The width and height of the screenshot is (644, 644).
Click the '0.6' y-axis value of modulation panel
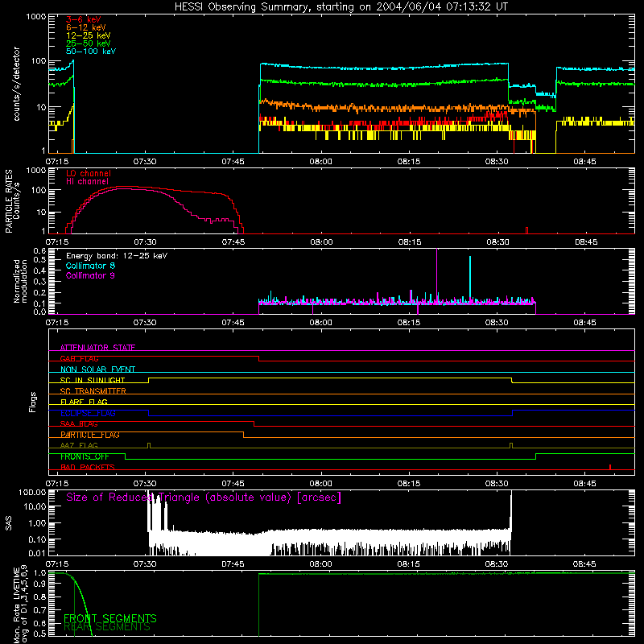(x=39, y=250)
